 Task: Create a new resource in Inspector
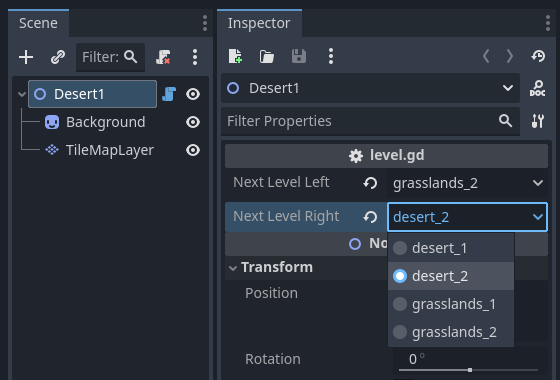point(235,56)
